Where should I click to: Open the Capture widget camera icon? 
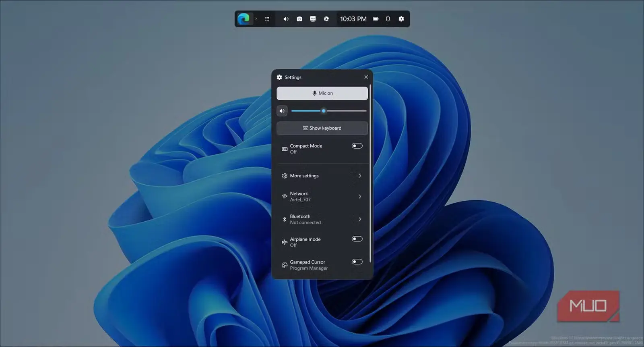tap(299, 19)
